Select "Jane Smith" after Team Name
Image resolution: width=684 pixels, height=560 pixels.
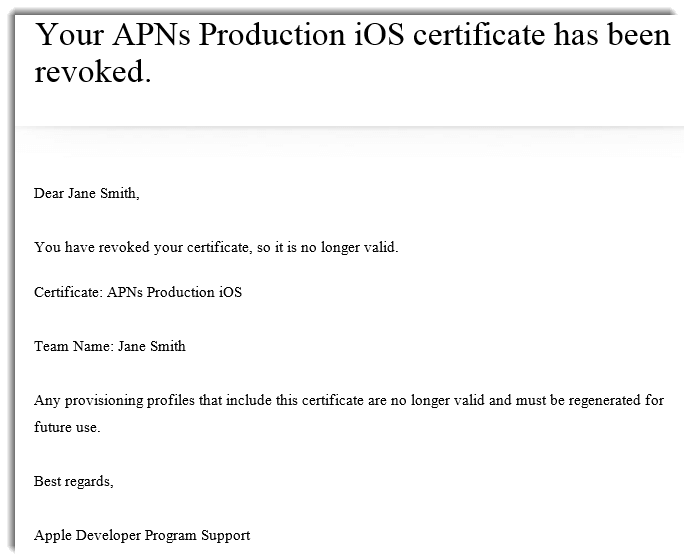click(151, 346)
